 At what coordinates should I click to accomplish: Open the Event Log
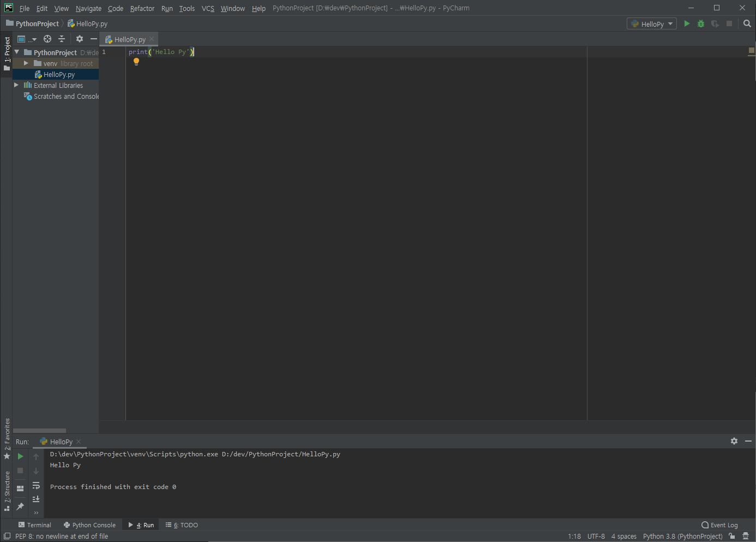719,525
